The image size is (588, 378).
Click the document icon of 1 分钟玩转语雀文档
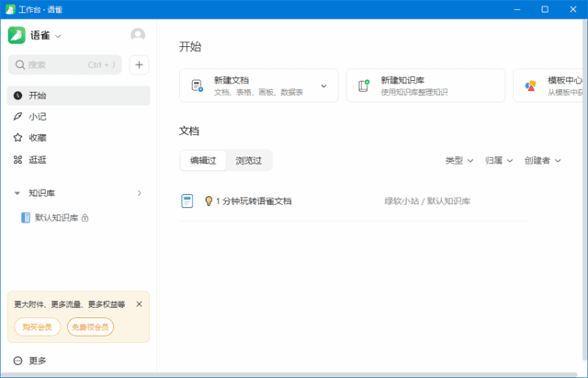(x=187, y=201)
